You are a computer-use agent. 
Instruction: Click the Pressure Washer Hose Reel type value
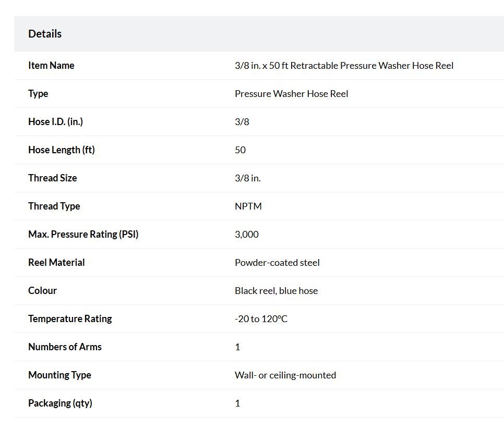pyautogui.click(x=292, y=93)
